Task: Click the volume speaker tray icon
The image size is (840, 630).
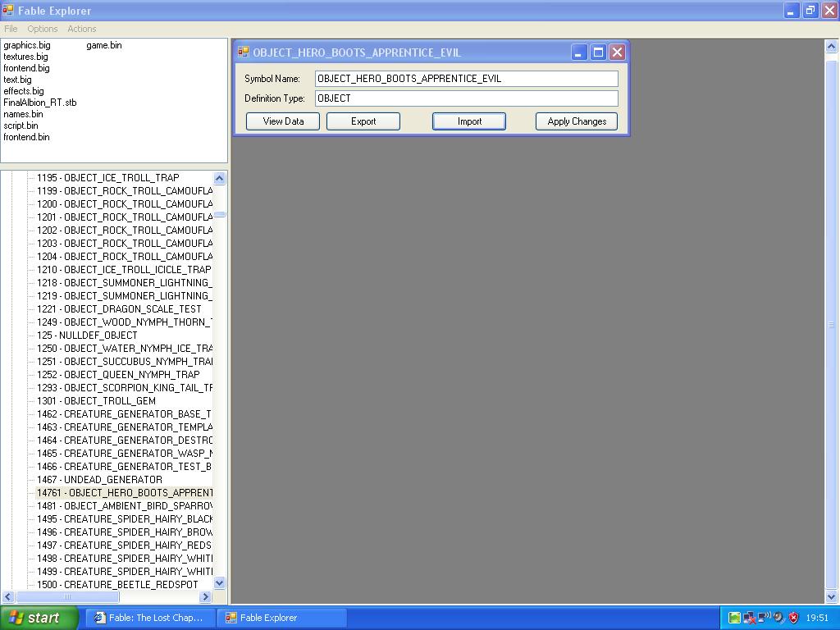Action: (x=778, y=618)
